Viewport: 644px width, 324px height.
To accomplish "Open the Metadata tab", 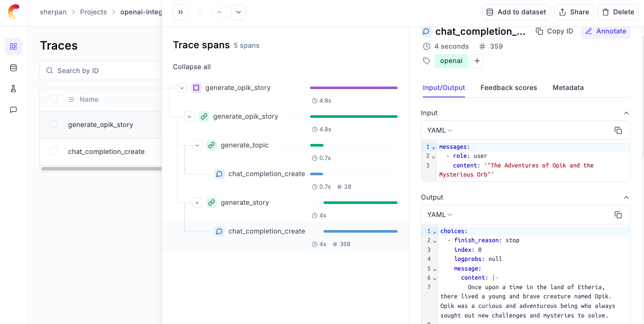I will 568,87.
